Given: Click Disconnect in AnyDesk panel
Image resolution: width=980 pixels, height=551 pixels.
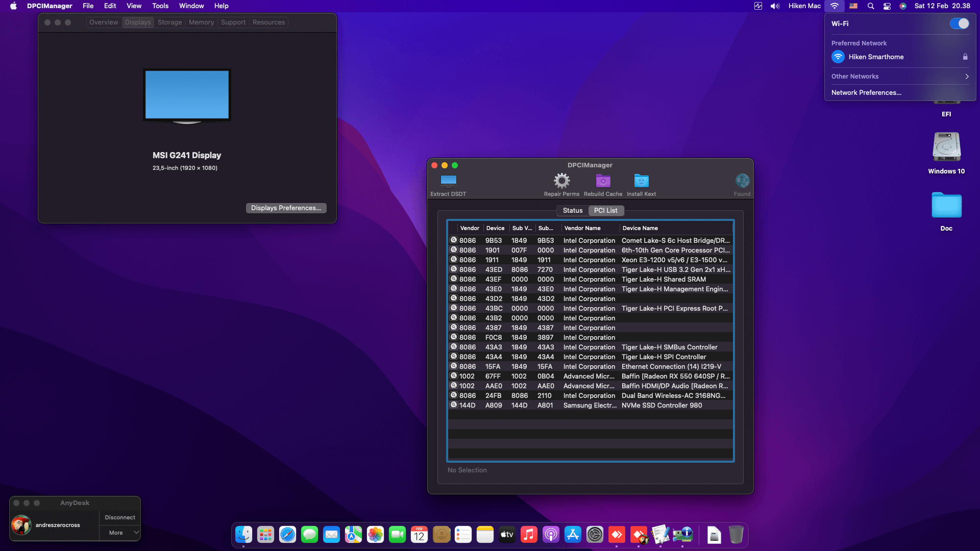Looking at the screenshot, I should pyautogui.click(x=120, y=517).
